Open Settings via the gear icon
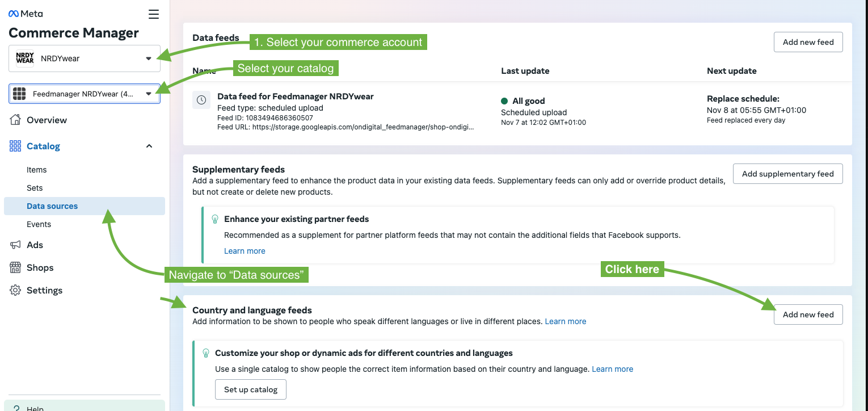The height and width of the screenshot is (411, 868). coord(15,290)
